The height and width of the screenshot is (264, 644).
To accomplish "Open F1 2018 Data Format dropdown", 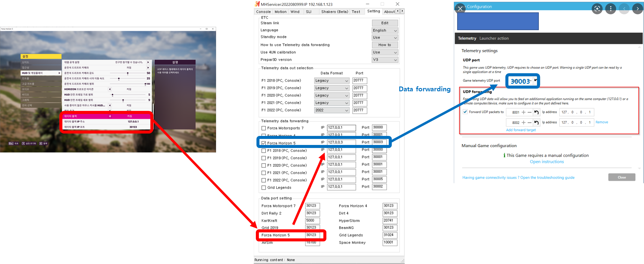I will (331, 81).
